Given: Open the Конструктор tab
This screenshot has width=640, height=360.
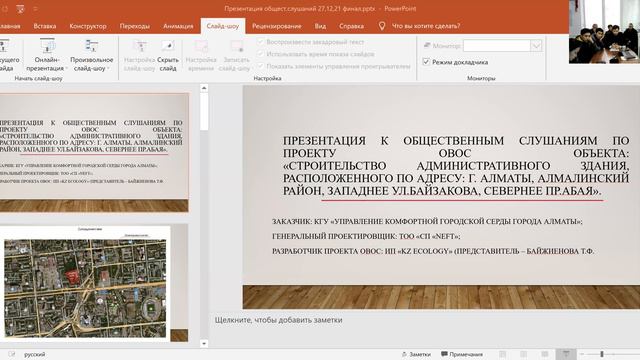Looking at the screenshot, I should (88, 26).
